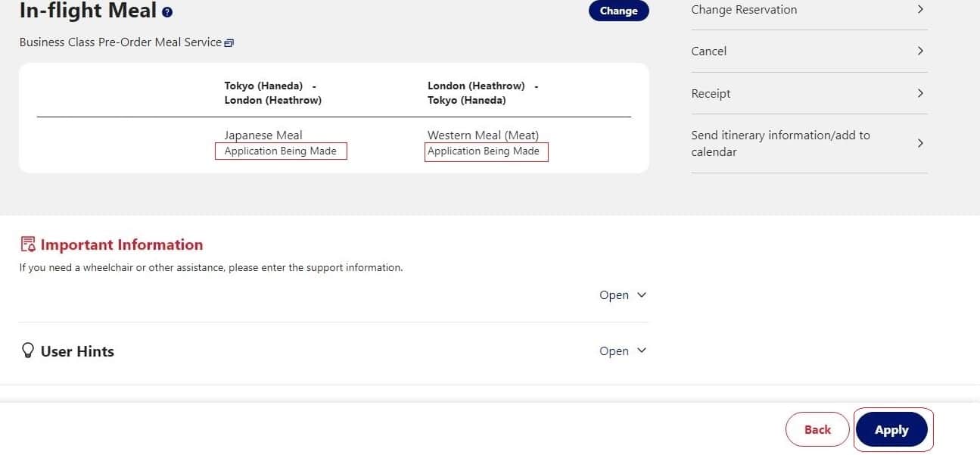Screen dimensions: 980x455
Task: Click the arrow beside Send itinerary information
Action: click(x=920, y=143)
